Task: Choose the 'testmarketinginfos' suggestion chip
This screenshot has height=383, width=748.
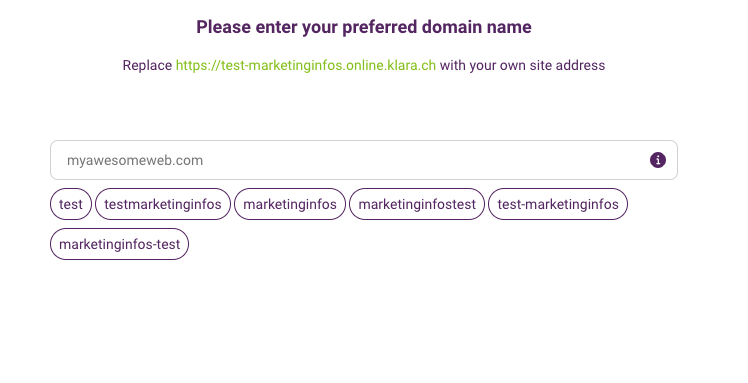Action: (x=163, y=204)
